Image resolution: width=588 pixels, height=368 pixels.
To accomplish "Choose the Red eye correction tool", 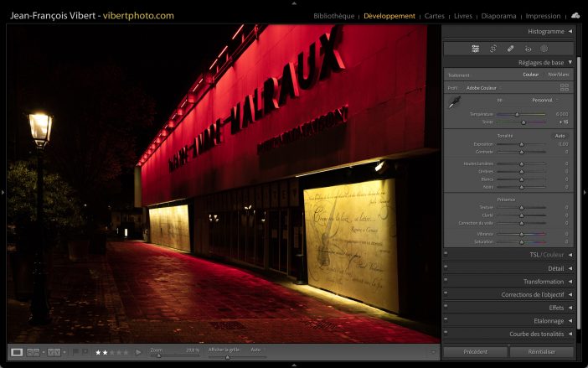I will (x=528, y=49).
